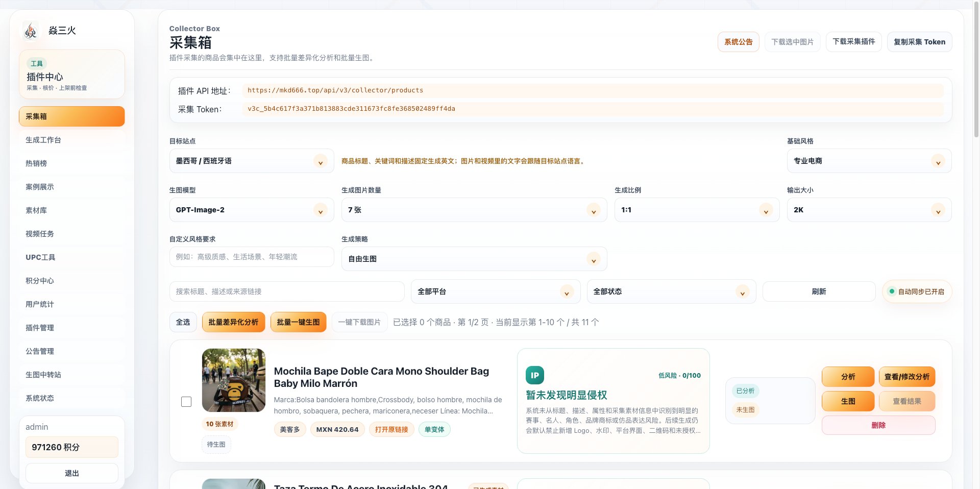This screenshot has width=980, height=489.
Task: Open the 目标站点 dropdown showing 墨西哥 / 西班牙语
Action: click(252, 161)
